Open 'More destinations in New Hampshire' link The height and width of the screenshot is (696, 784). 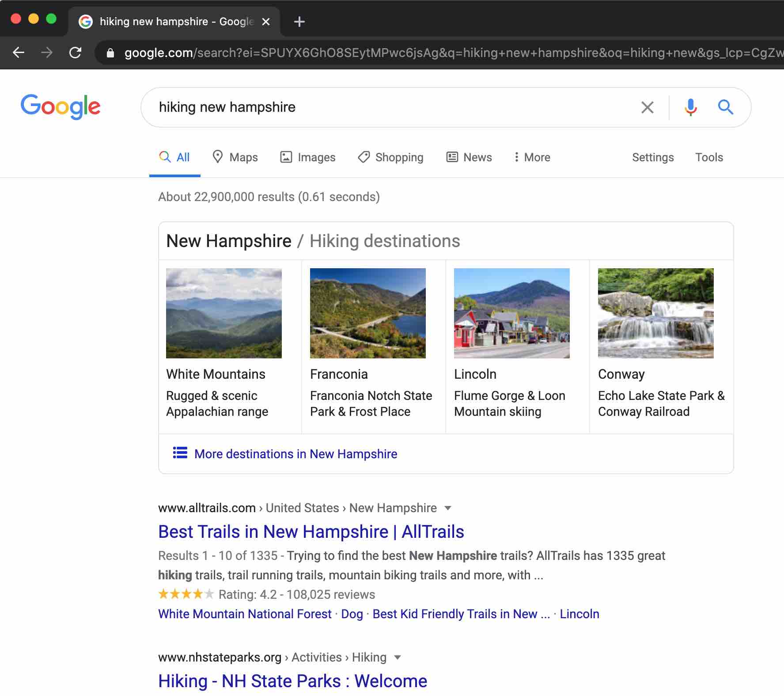(295, 454)
